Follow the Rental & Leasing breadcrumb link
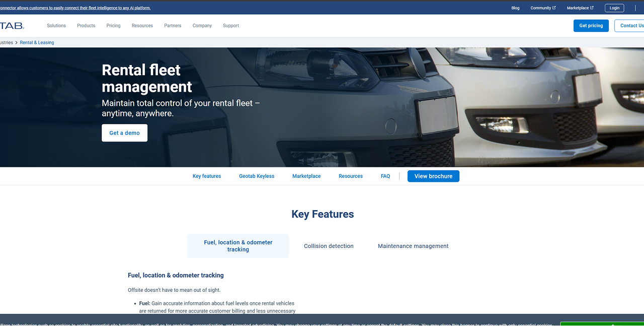 (37, 43)
